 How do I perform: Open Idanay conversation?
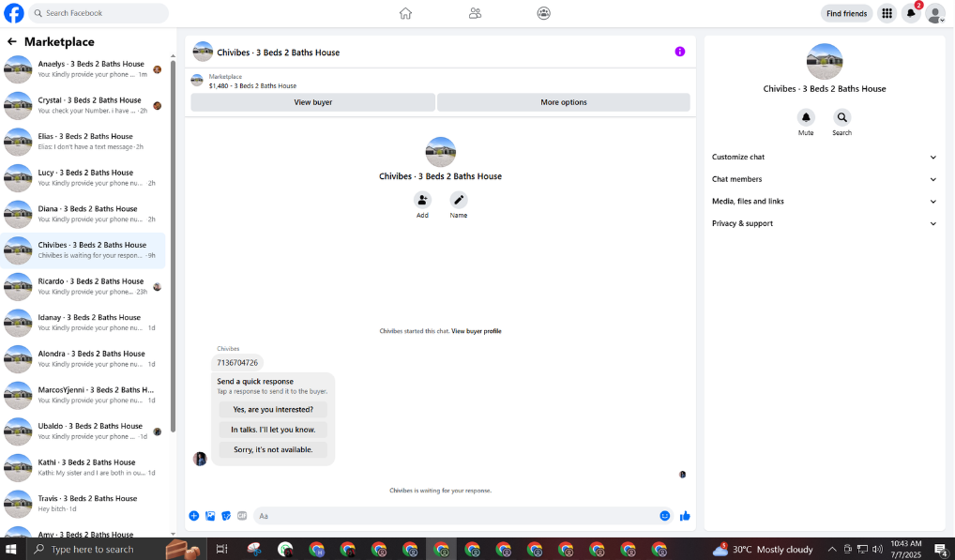pyautogui.click(x=83, y=323)
